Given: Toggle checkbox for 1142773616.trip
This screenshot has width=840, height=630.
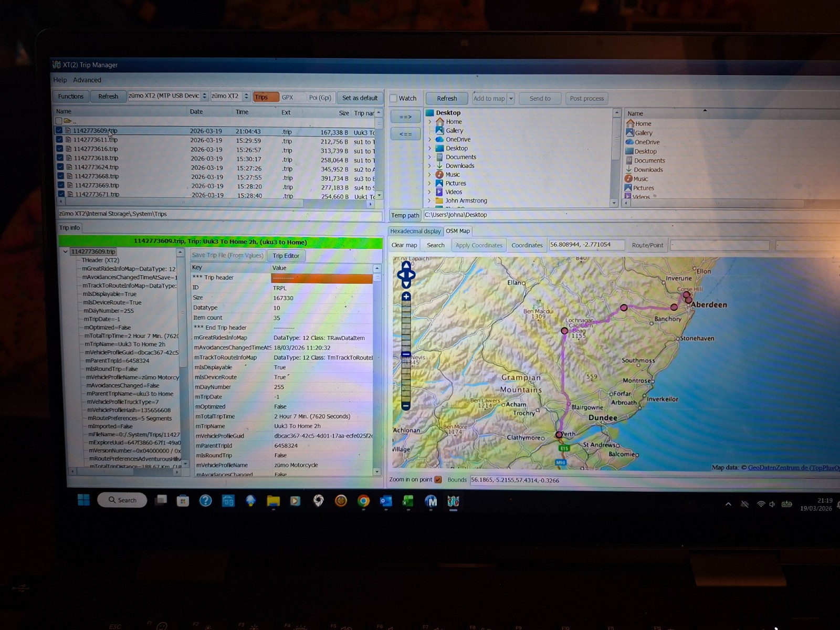Looking at the screenshot, I should (59, 149).
